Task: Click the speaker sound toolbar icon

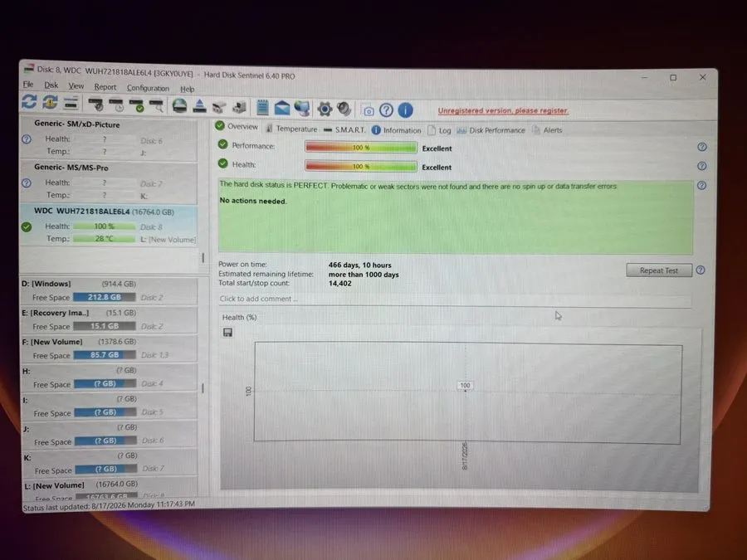Action: coord(344,109)
